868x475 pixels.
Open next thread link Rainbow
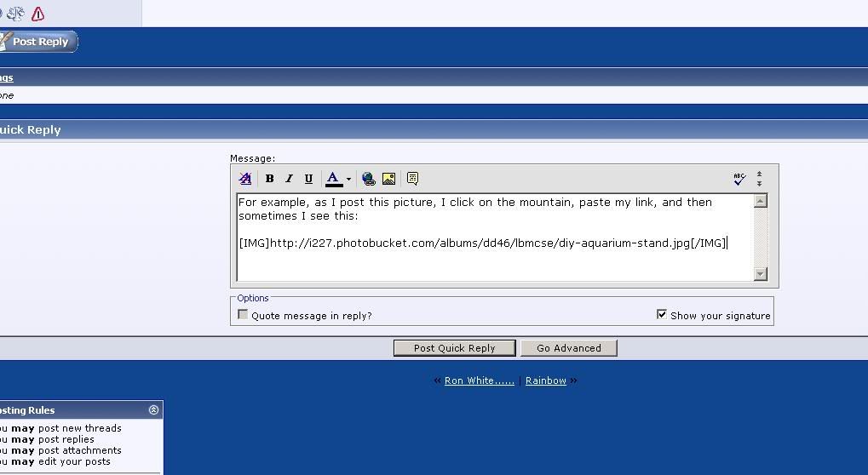[x=546, y=381]
